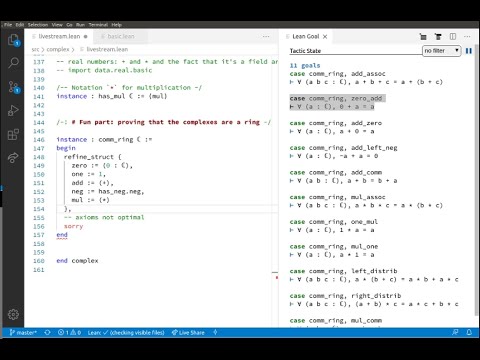
Task: Click the add_left_neg case line
Action: coord(343,148)
